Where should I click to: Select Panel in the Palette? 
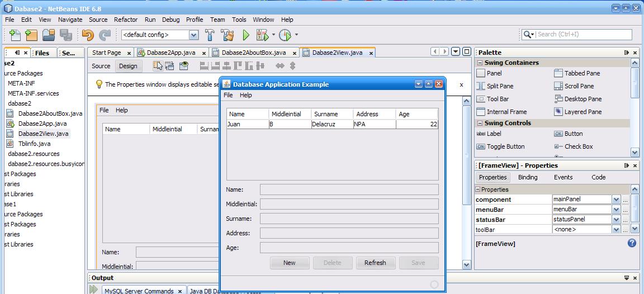coord(489,73)
